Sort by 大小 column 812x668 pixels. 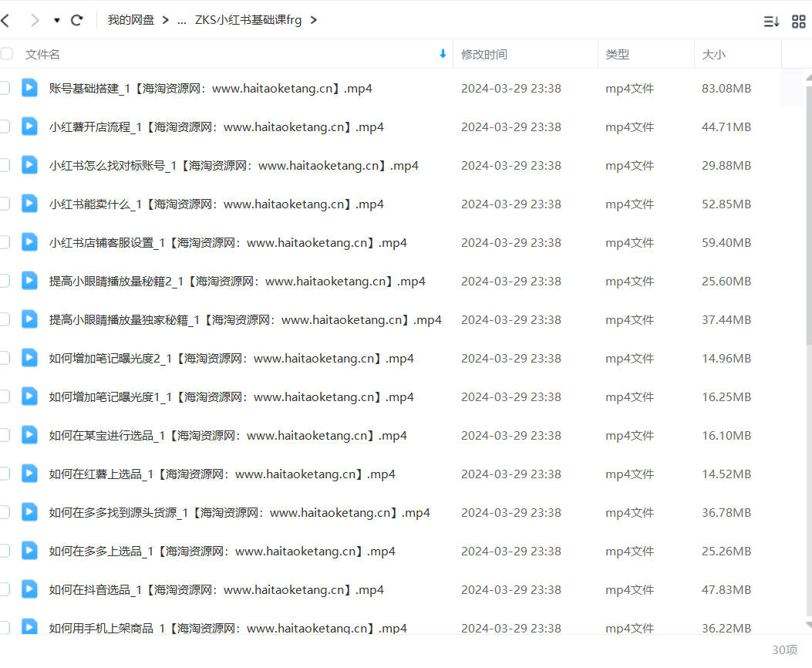(x=713, y=54)
